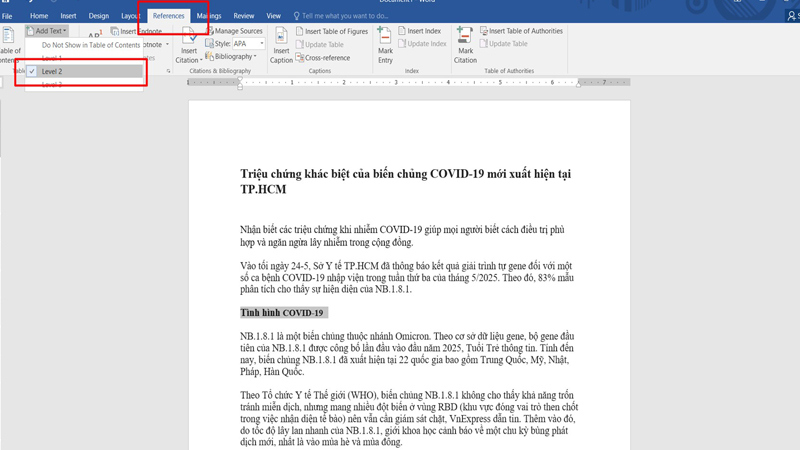Switch to the Layout tab

pyautogui.click(x=130, y=16)
